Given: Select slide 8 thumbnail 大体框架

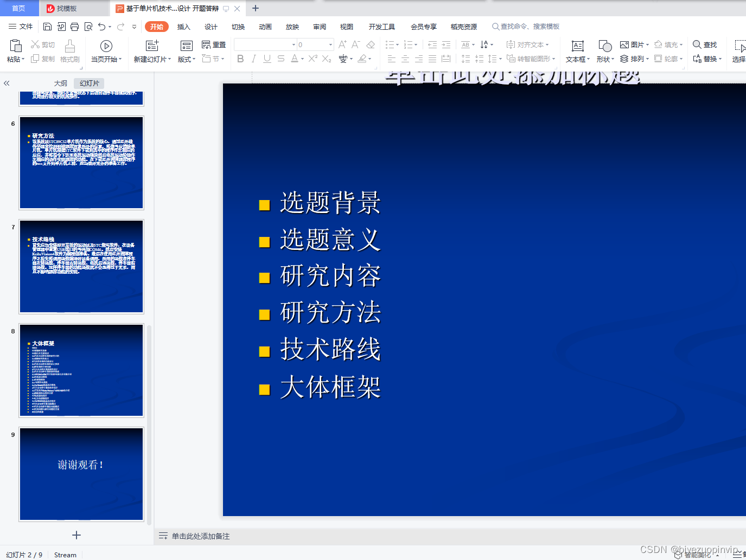Looking at the screenshot, I should tap(81, 370).
